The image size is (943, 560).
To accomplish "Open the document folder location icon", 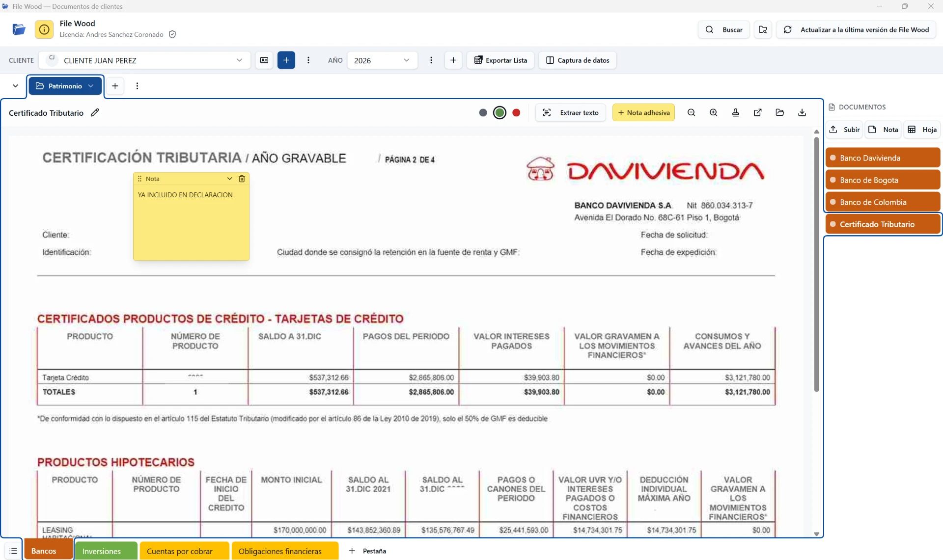I will 779,112.
